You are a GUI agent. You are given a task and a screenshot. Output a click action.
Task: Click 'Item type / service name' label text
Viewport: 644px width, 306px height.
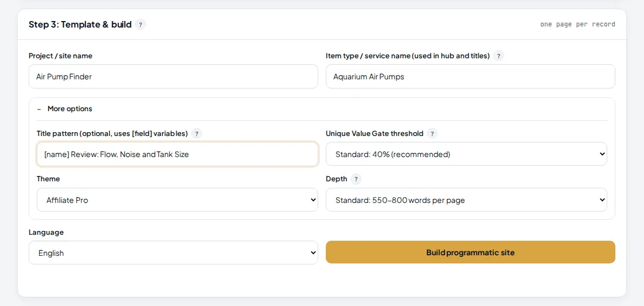(408, 56)
